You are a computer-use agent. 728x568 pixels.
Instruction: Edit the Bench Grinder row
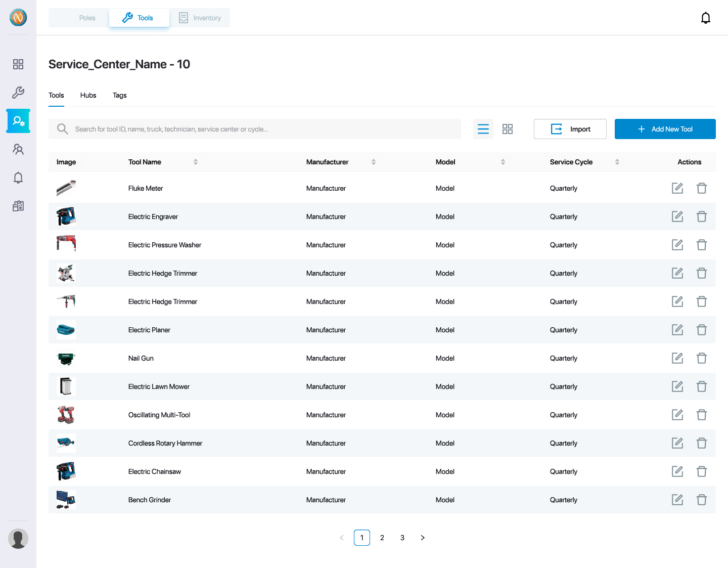point(677,500)
